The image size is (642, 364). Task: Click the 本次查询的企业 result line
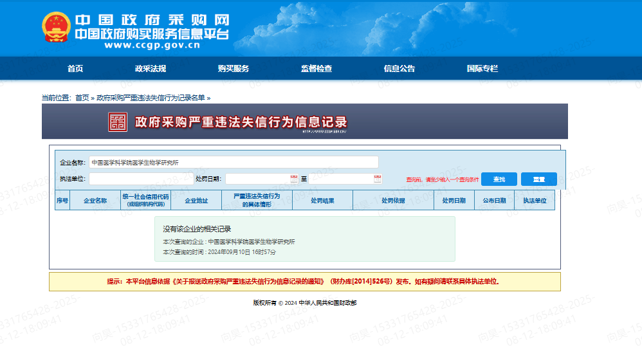click(229, 242)
